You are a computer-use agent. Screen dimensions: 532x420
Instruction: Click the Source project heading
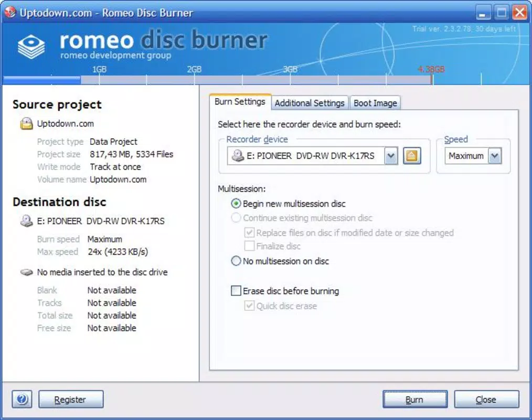(57, 104)
